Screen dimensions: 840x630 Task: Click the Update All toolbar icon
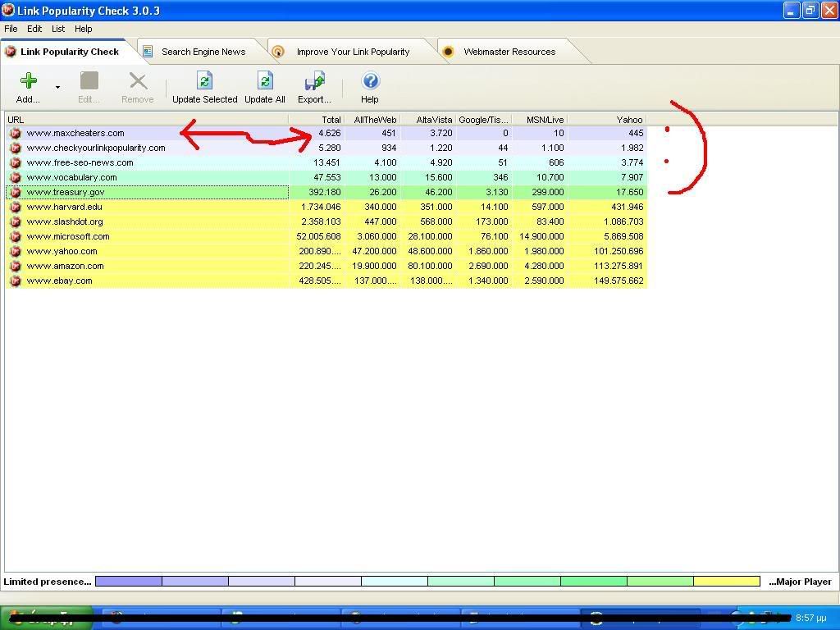click(x=265, y=81)
